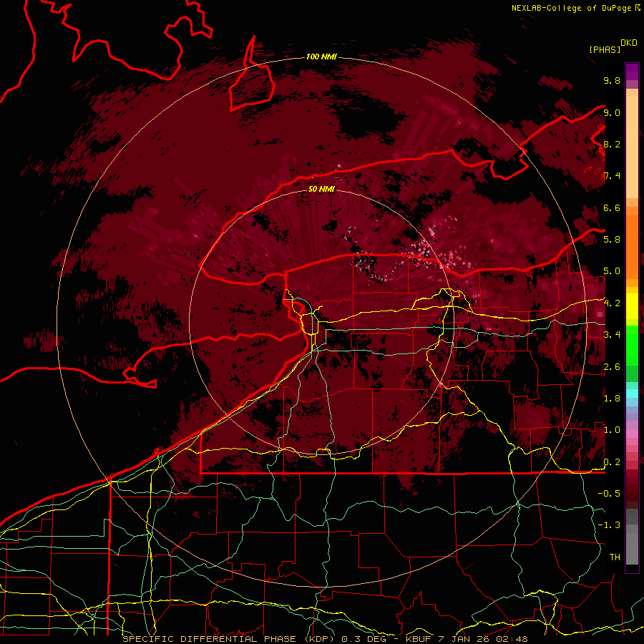The image size is (644, 644).
Task: Click the 1.0 scale value
Action: pyautogui.click(x=612, y=430)
